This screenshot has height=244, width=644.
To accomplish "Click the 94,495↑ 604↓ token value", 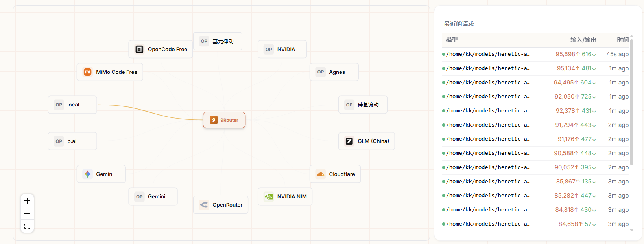I will point(575,83).
